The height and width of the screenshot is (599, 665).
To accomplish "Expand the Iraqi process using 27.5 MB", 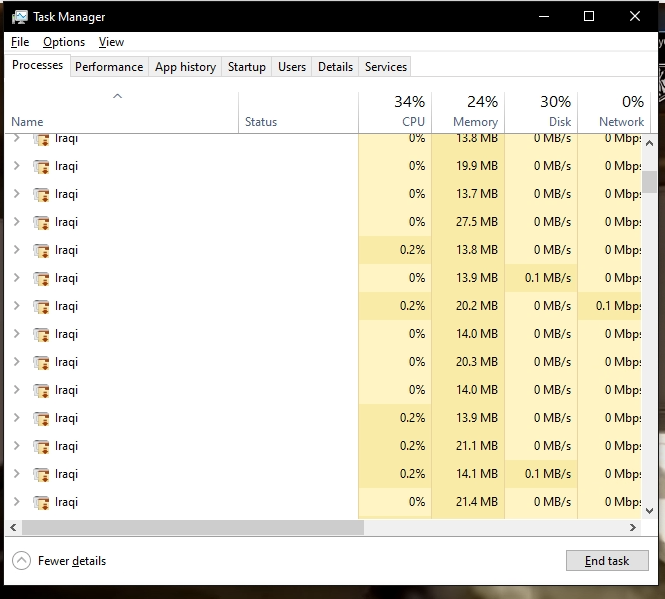I will 17,221.
